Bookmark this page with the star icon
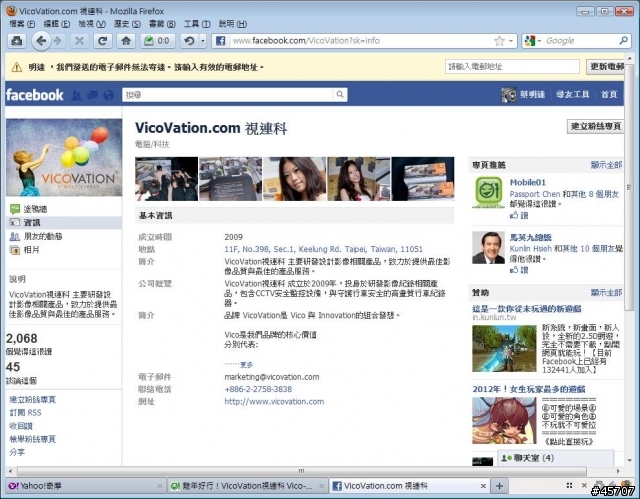This screenshot has width=640, height=499. click(x=499, y=41)
